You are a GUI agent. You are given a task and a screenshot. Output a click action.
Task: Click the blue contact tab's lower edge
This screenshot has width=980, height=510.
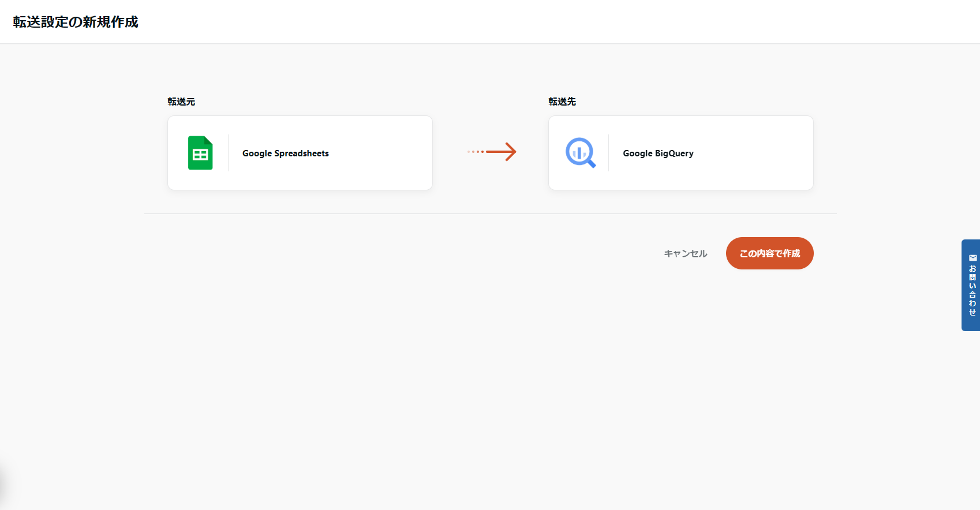[971, 327]
